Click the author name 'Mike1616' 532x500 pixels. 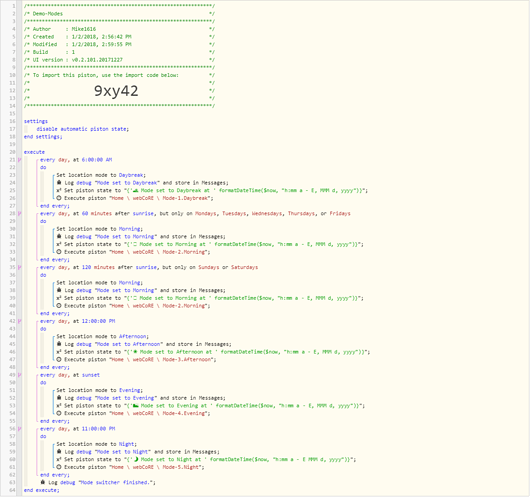tap(84, 30)
